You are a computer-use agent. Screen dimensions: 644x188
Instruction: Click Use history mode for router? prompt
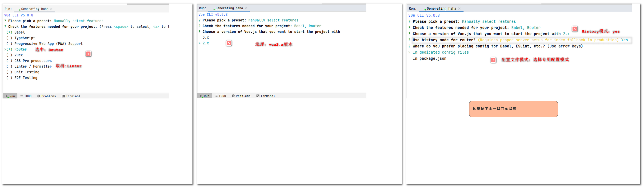click(444, 40)
